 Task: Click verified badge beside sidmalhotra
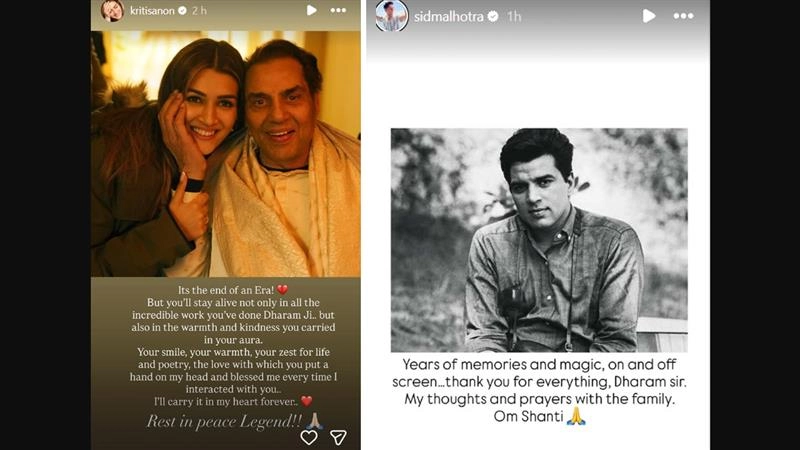493,17
